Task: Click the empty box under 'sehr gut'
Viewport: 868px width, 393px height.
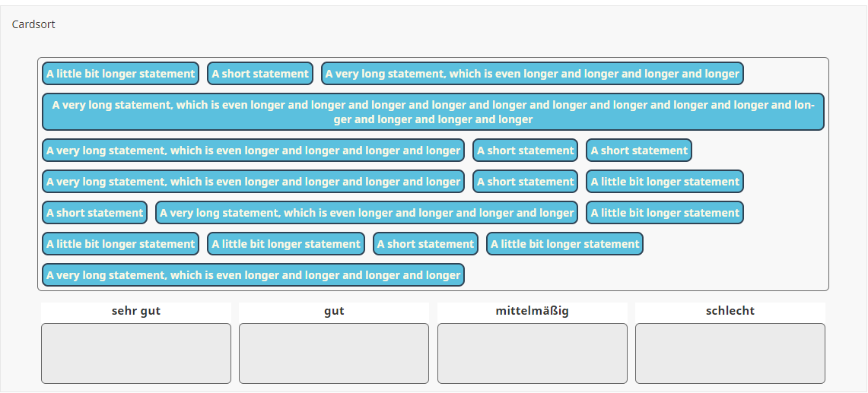Action: pyautogui.click(x=136, y=353)
